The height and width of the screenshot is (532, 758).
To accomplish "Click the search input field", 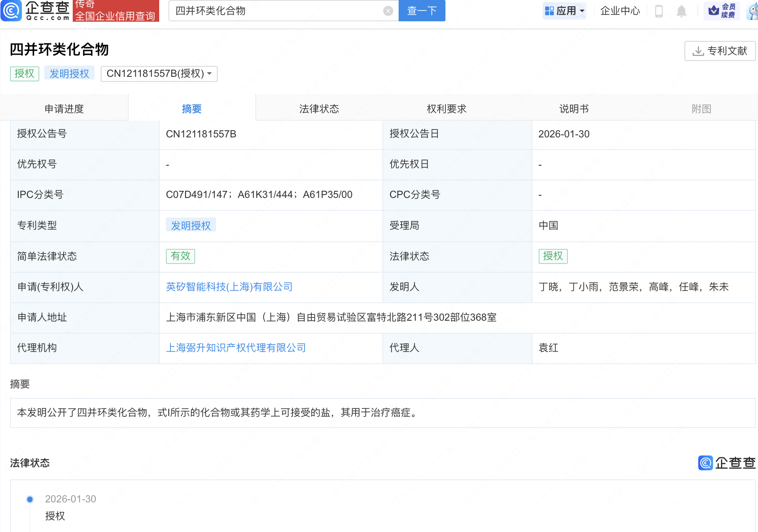I will point(276,11).
